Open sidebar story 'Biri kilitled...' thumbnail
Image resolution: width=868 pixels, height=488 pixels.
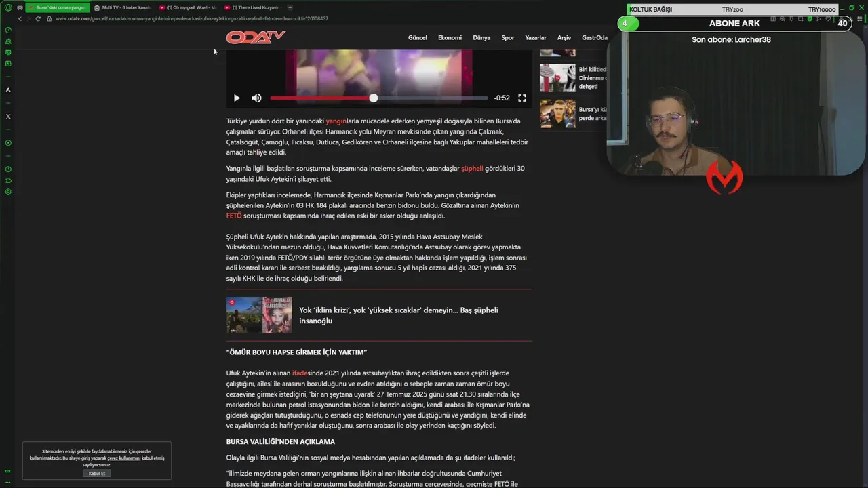point(557,78)
